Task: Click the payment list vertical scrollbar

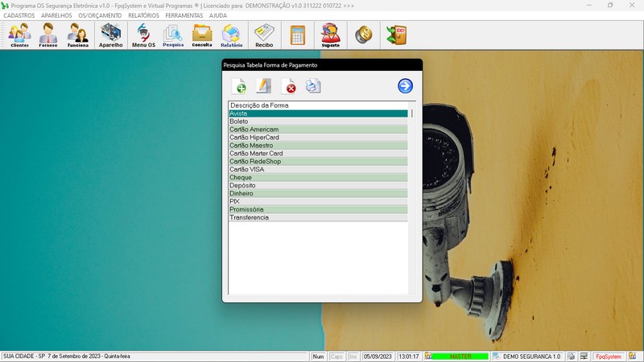Action: coord(412,197)
